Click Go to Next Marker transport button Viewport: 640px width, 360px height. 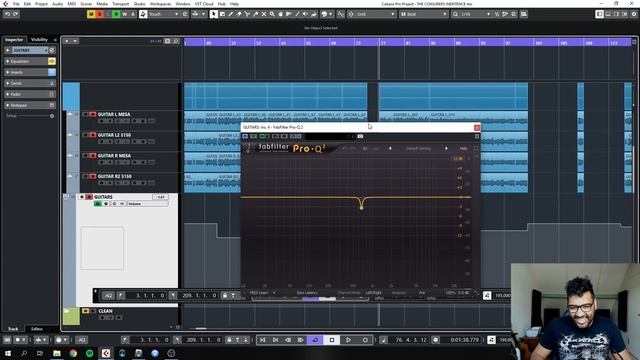(x=276, y=340)
